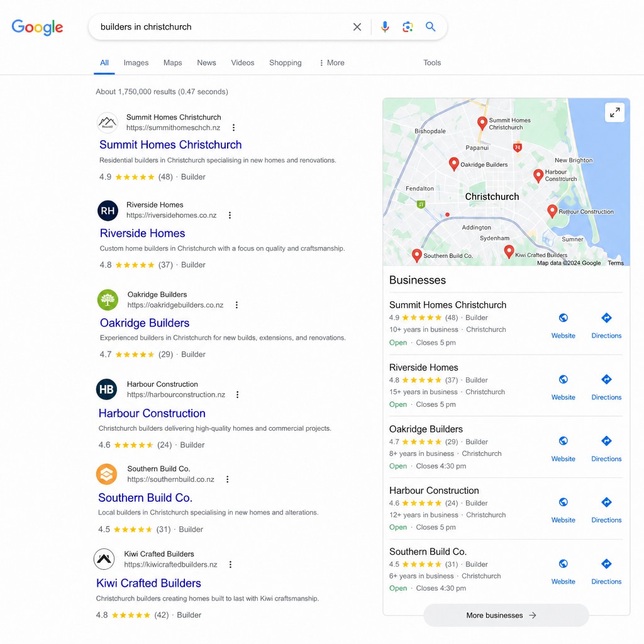Open options menu for Oakridge Builders result

pos(236,305)
